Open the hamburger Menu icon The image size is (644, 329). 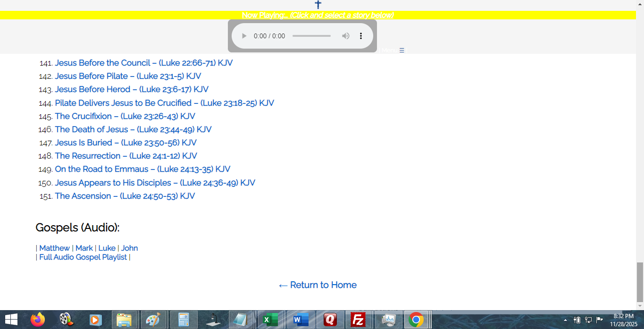(401, 51)
